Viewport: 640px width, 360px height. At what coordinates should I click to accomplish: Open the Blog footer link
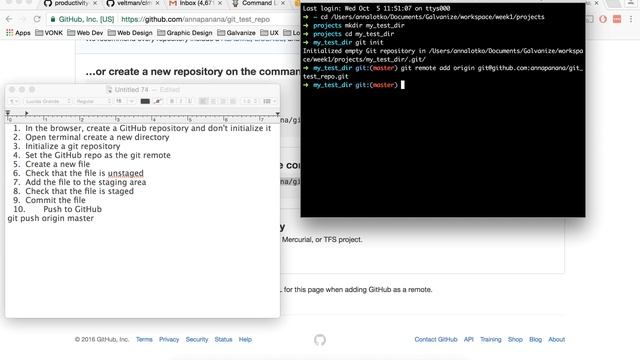(x=536, y=340)
